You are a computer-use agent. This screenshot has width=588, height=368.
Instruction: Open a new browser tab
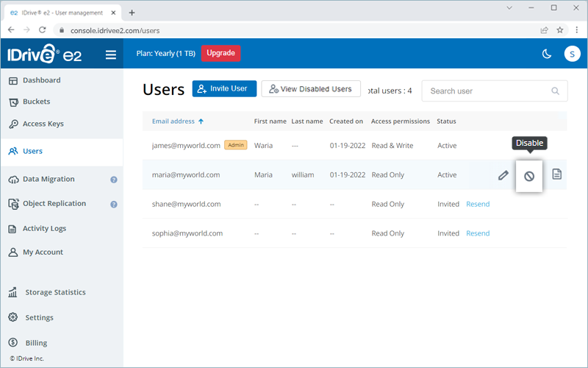(x=132, y=13)
